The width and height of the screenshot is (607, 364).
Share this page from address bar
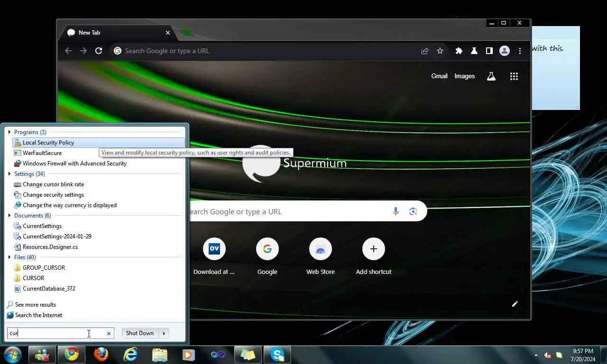point(425,51)
